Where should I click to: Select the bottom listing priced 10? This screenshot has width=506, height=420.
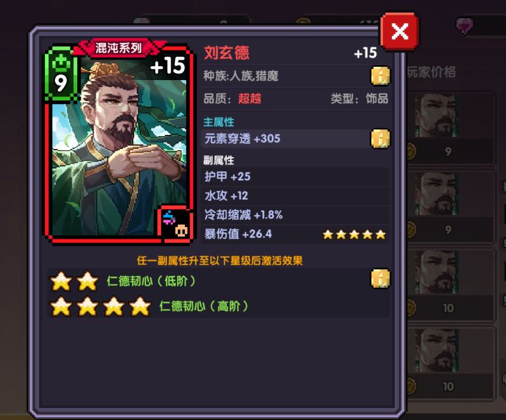[451, 365]
